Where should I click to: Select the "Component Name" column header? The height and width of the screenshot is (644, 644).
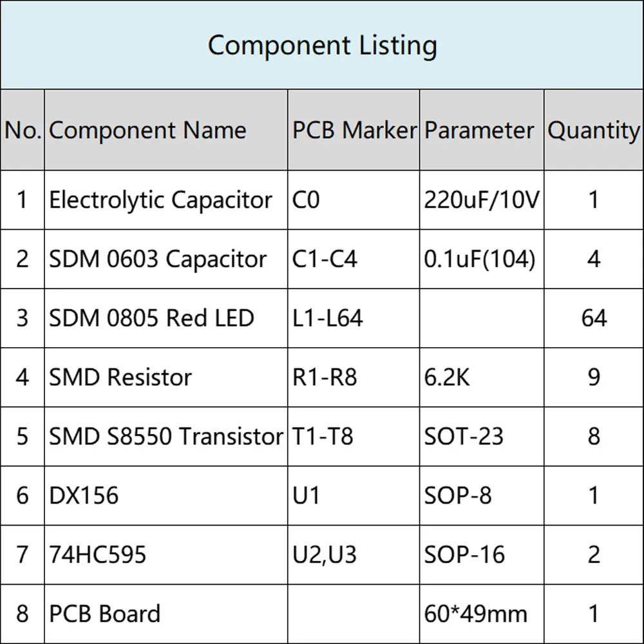point(147,131)
